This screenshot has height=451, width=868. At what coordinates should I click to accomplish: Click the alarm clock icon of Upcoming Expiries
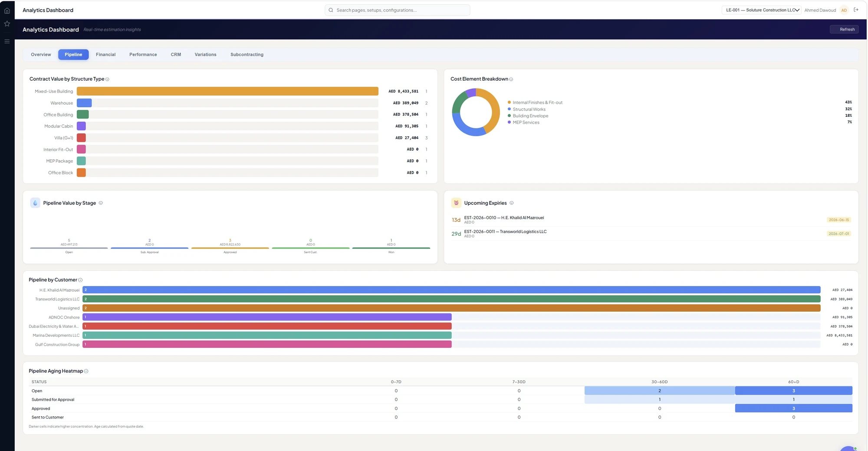[456, 203]
